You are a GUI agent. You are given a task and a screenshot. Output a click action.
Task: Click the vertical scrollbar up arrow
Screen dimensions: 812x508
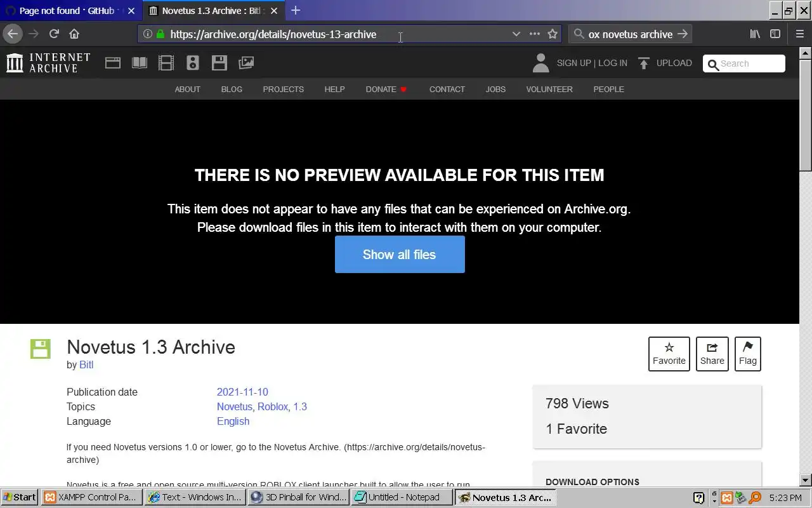806,53
